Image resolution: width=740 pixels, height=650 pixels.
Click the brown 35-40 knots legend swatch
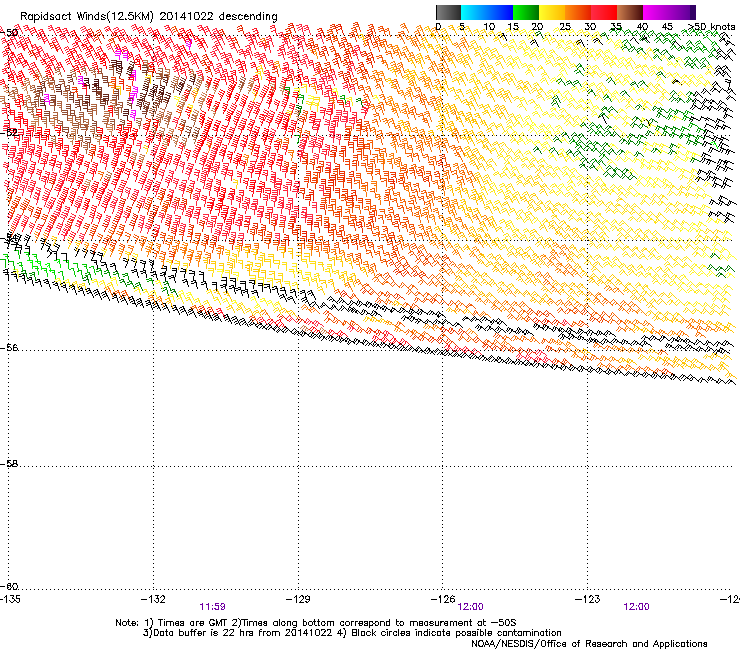[x=630, y=12]
